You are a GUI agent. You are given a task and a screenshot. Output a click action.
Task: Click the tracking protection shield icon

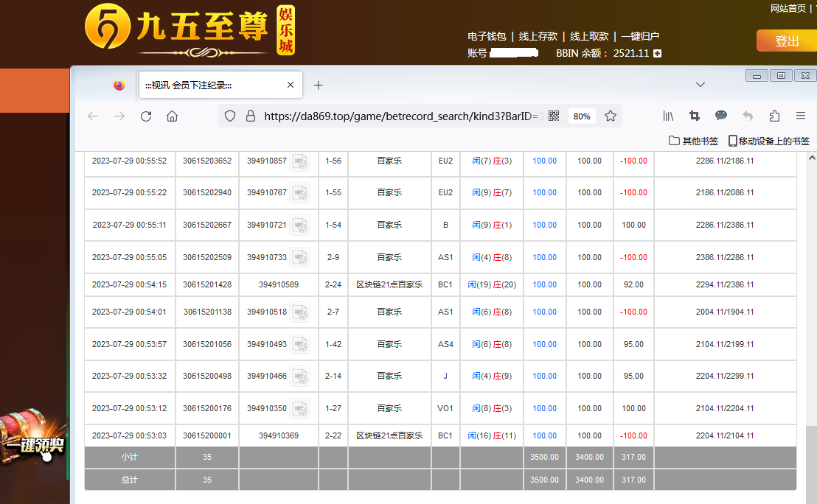coord(230,116)
